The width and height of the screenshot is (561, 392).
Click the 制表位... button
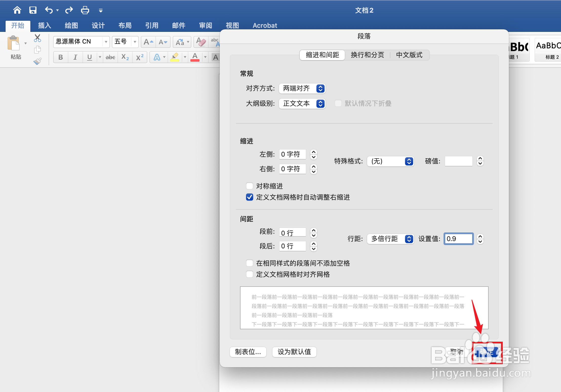coord(248,352)
